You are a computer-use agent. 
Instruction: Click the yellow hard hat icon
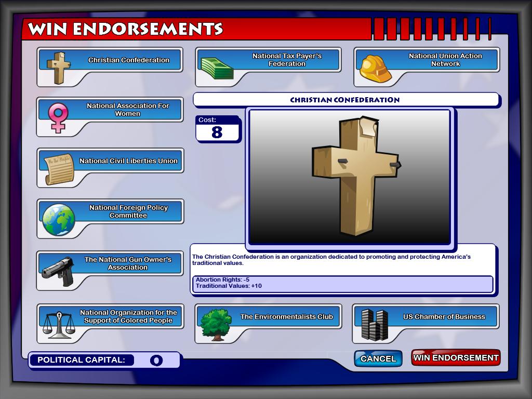pyautogui.click(x=375, y=69)
